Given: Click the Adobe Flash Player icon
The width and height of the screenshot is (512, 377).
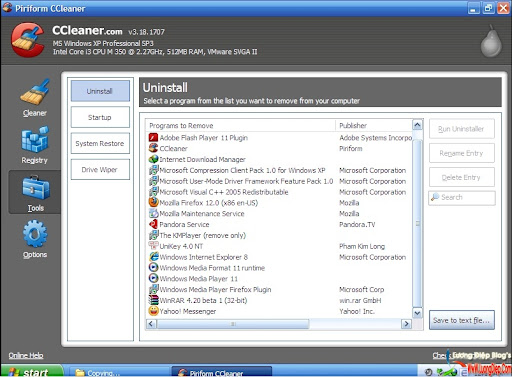Looking at the screenshot, I should point(153,138).
